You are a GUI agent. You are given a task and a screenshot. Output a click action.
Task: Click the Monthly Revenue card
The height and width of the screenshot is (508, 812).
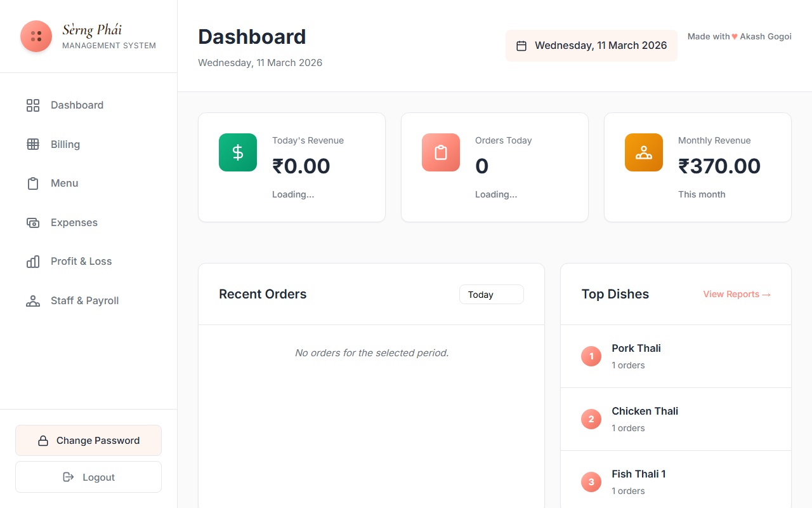tap(697, 167)
